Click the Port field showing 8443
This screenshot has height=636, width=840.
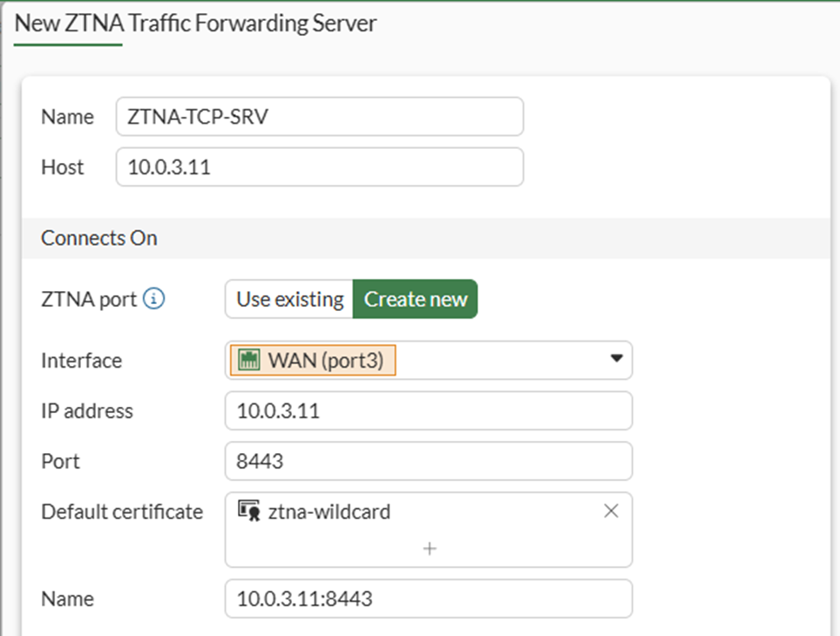point(428,461)
